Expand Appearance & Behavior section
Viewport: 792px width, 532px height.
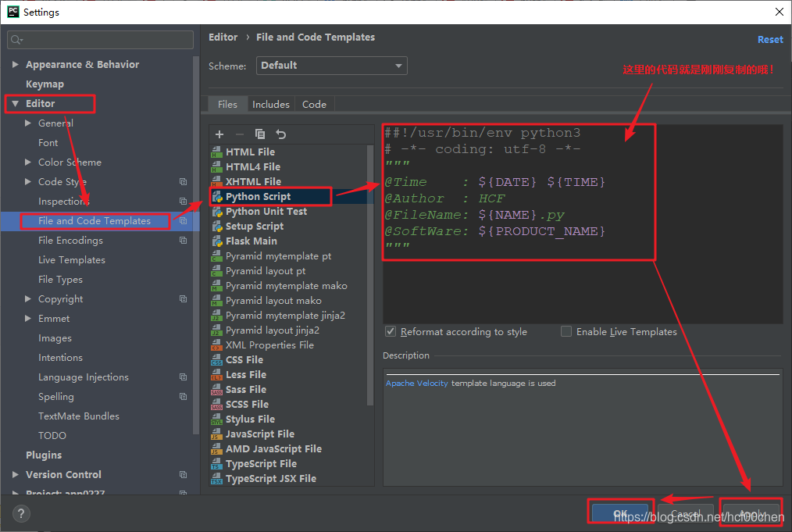click(x=15, y=64)
